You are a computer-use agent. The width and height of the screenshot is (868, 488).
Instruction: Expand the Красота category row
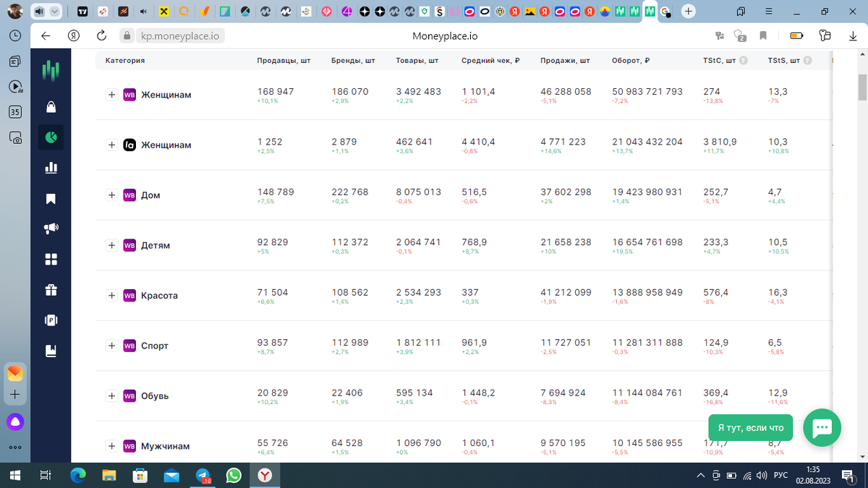tap(111, 295)
